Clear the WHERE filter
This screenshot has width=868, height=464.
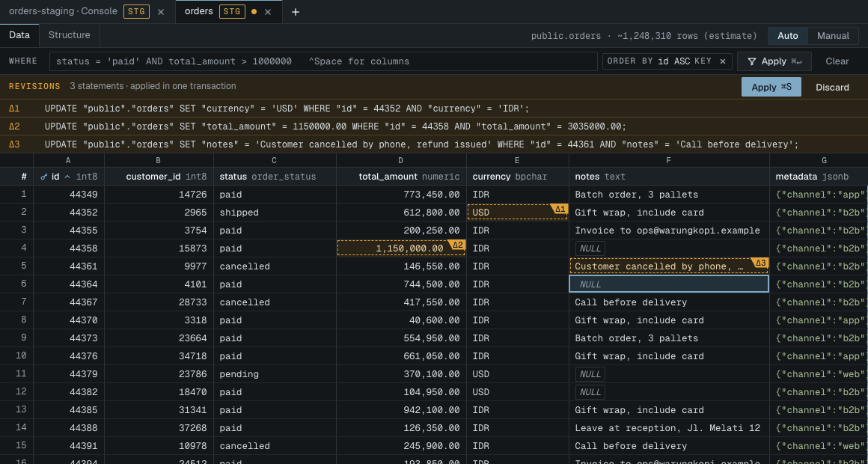tap(837, 61)
